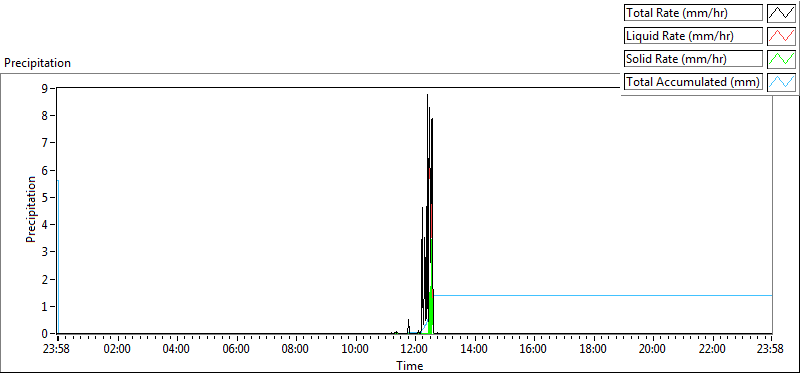This screenshot has width=800, height=373.
Task: Click the Liquid Rate red plot icon
Action: point(782,36)
